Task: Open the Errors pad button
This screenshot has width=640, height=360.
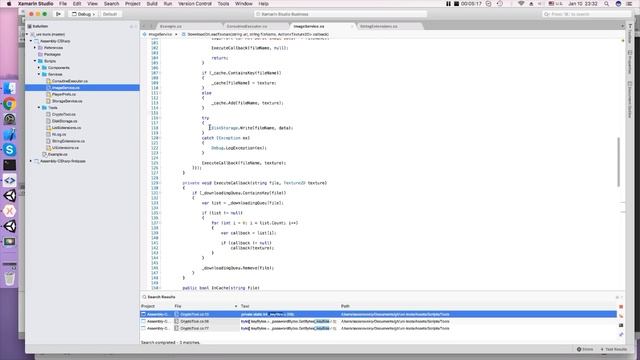Action: 585,349
